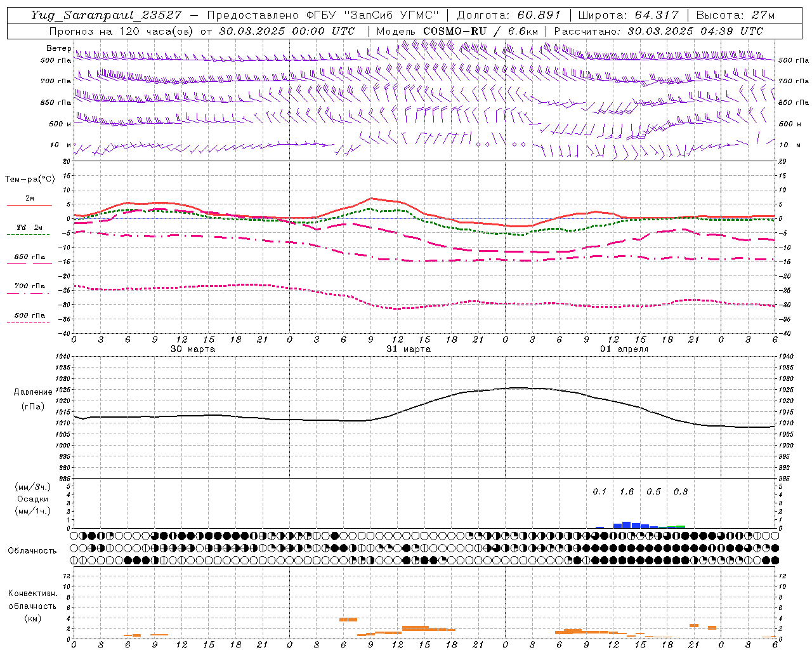812x650 pixels.
Task: Click the 12 value on left convective axis
Action: (65, 576)
